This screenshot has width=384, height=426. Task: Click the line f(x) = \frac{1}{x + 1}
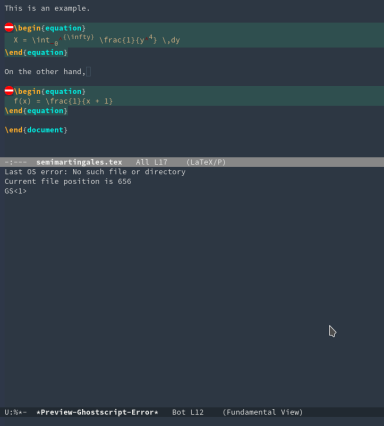63,101
